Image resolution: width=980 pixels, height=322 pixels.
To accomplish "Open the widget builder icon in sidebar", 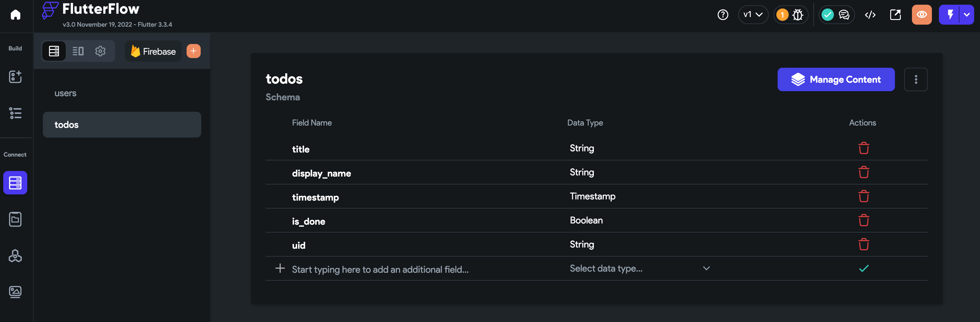I will tap(15, 77).
